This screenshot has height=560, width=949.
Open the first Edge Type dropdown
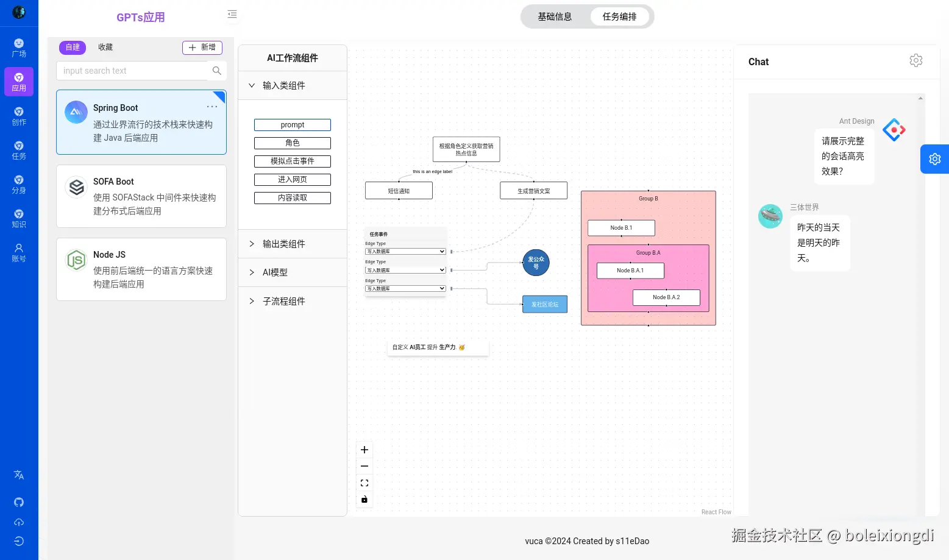pos(405,251)
